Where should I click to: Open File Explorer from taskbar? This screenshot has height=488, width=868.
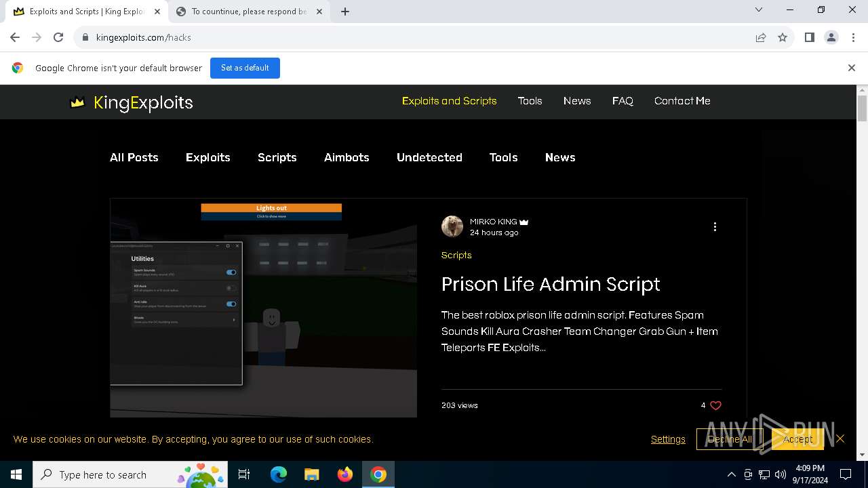tap(311, 474)
